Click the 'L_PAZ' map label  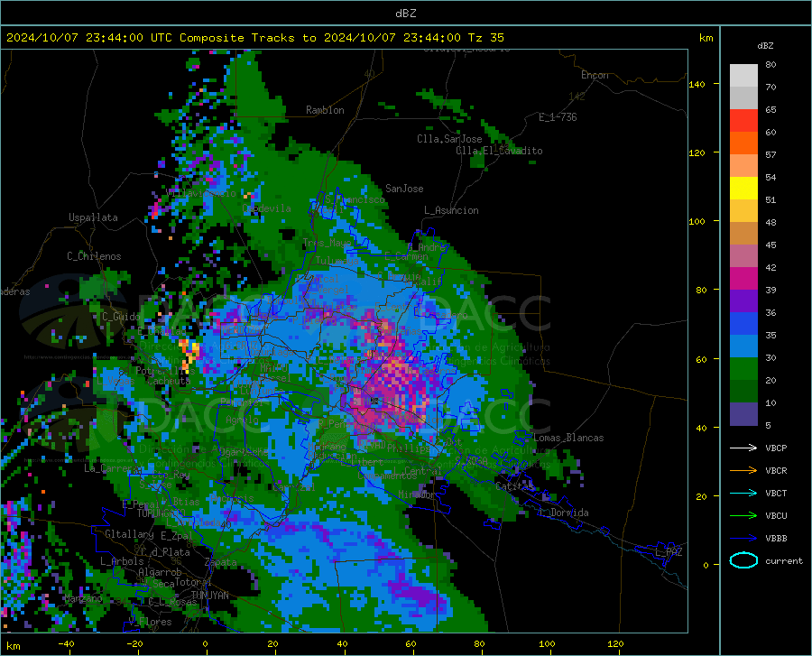669,552
